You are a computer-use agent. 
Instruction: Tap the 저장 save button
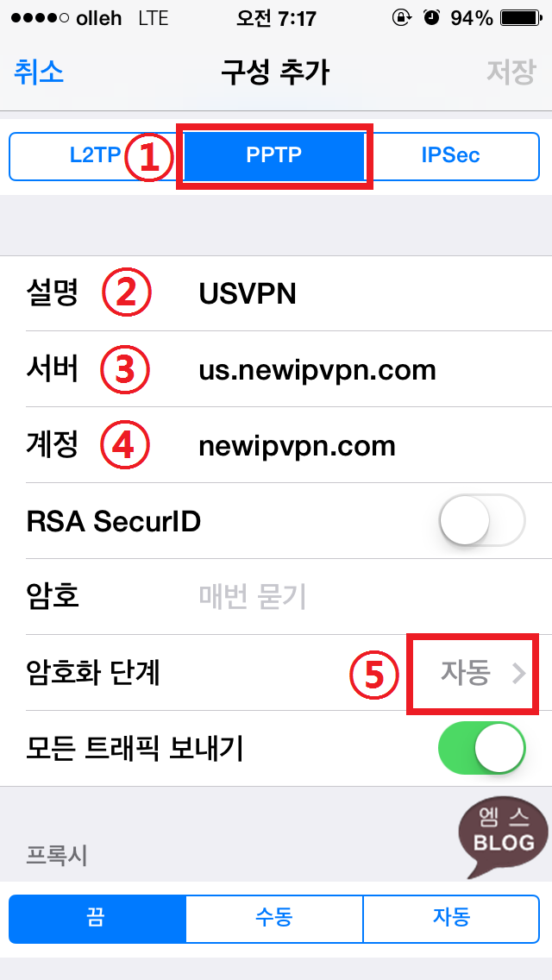(511, 72)
